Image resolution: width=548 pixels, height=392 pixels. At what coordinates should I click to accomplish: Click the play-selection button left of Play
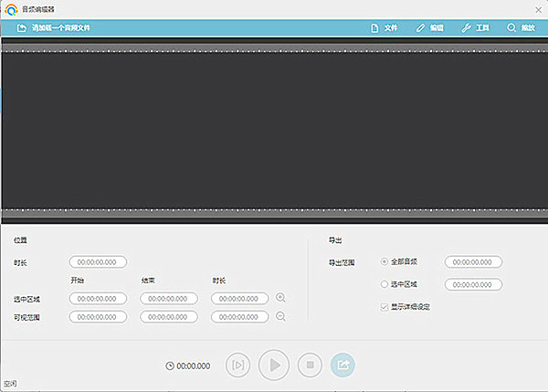coord(237,366)
